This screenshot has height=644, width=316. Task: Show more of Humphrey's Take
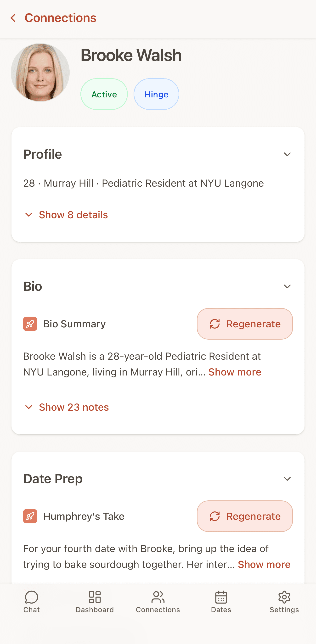click(x=264, y=565)
